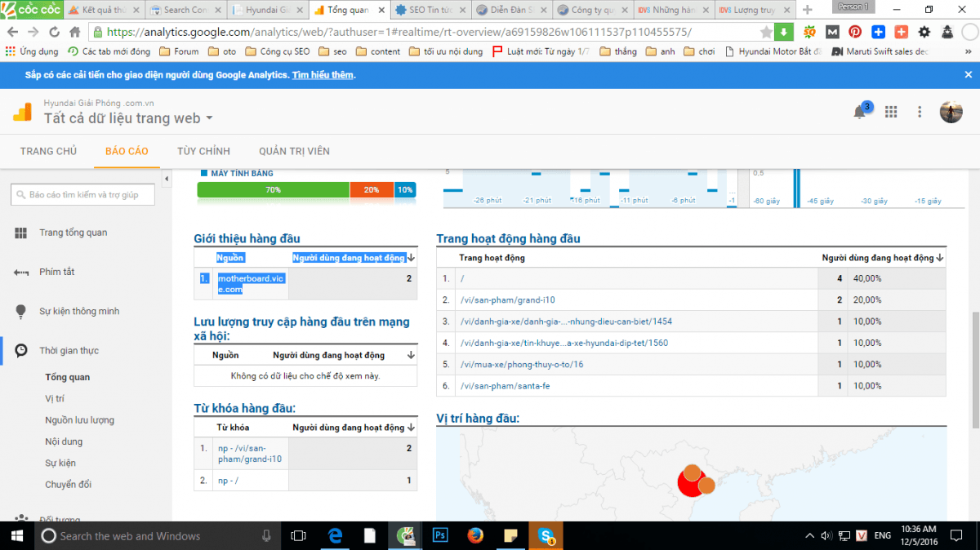
Task: Open the account profile avatar
Action: 951,112
